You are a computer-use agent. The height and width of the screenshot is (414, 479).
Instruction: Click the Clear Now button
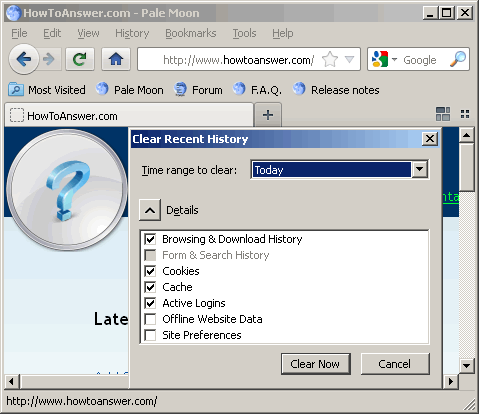click(316, 364)
